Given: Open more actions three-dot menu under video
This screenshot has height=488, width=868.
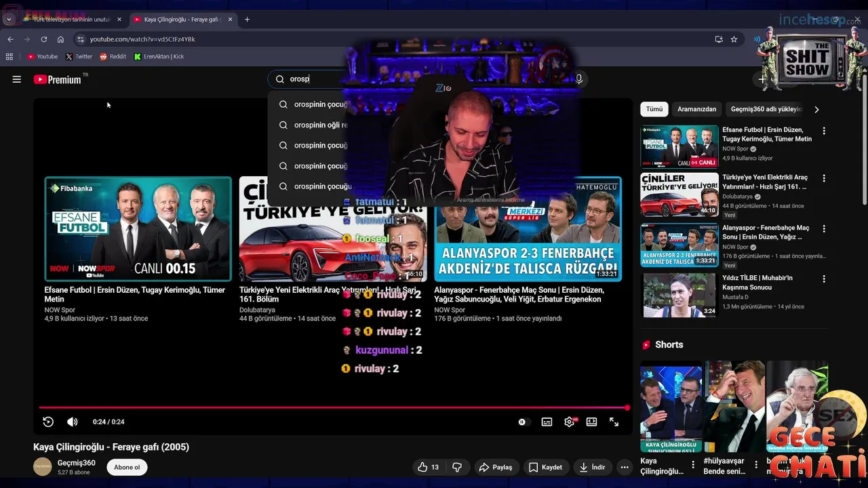Looking at the screenshot, I should point(625,467).
